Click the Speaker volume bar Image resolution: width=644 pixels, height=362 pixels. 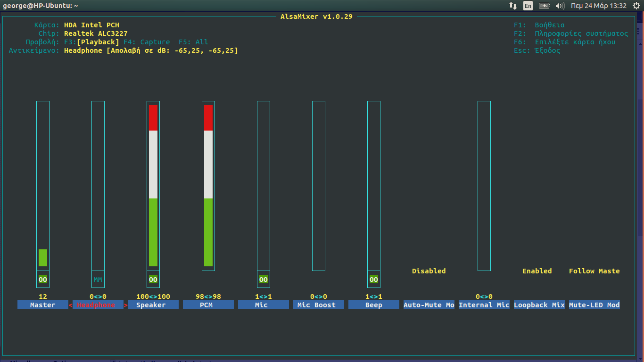pos(153,186)
